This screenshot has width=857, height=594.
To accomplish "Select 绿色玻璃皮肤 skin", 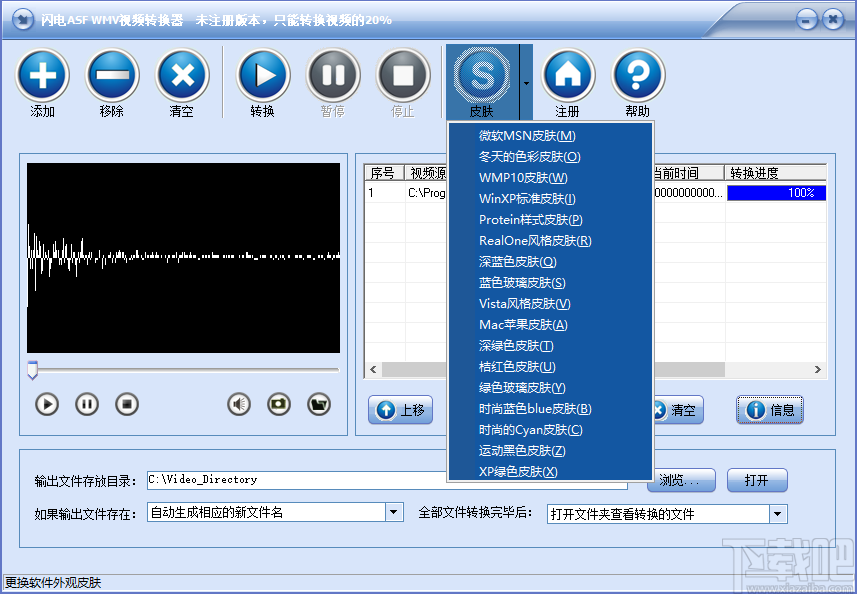I will tap(550, 387).
